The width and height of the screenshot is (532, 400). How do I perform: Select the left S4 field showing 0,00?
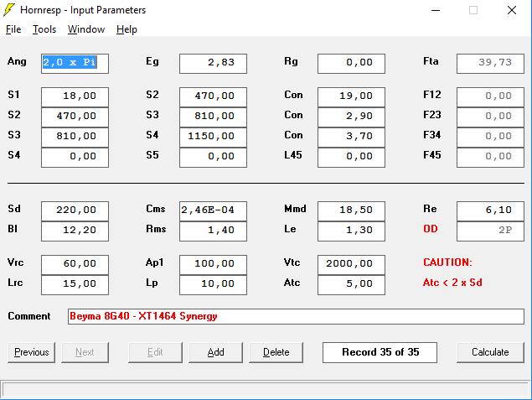[x=75, y=157]
